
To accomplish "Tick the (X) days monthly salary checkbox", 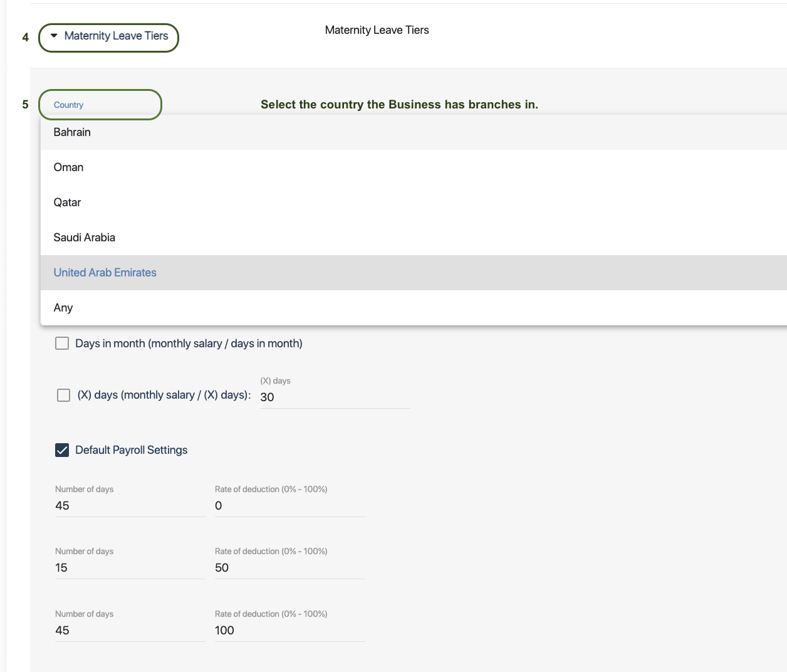I will pyautogui.click(x=63, y=395).
